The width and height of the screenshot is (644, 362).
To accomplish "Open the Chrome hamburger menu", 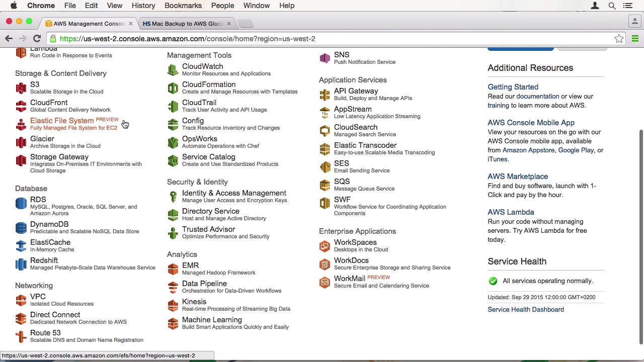I will coord(635,39).
